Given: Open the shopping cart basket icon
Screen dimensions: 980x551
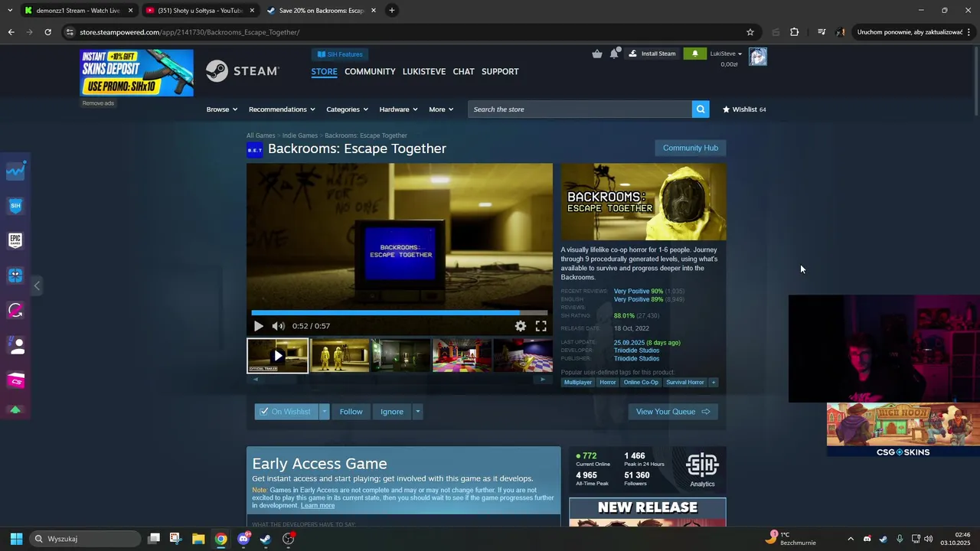Looking at the screenshot, I should coord(597,54).
